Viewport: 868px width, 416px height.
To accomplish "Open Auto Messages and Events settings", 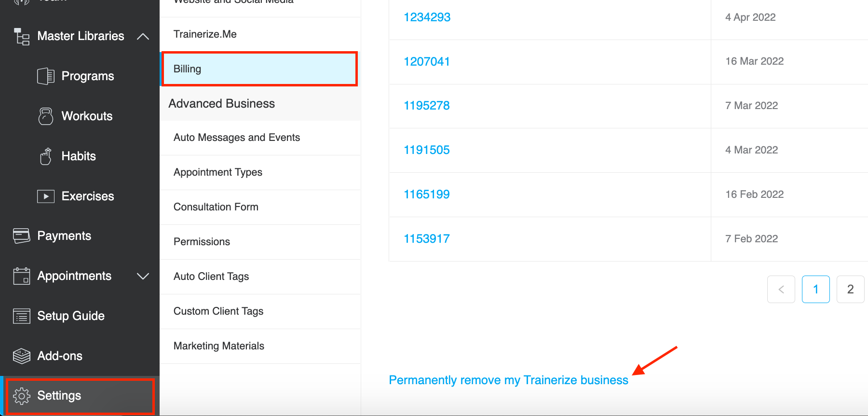I will 260,138.
